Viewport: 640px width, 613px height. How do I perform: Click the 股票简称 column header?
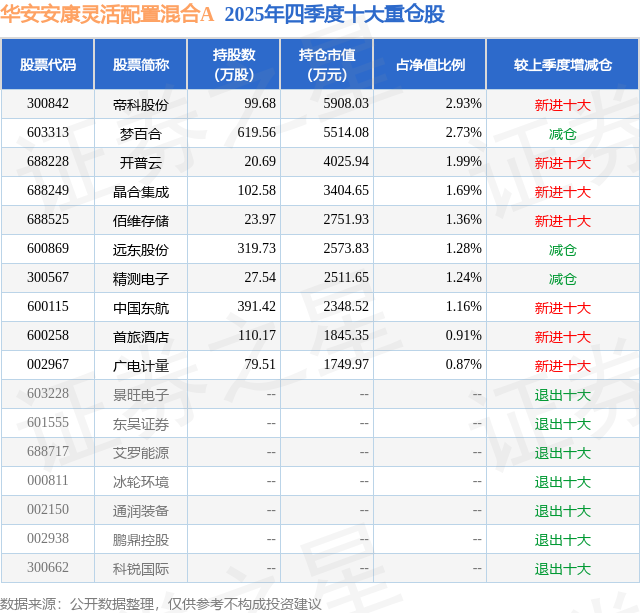(141, 65)
